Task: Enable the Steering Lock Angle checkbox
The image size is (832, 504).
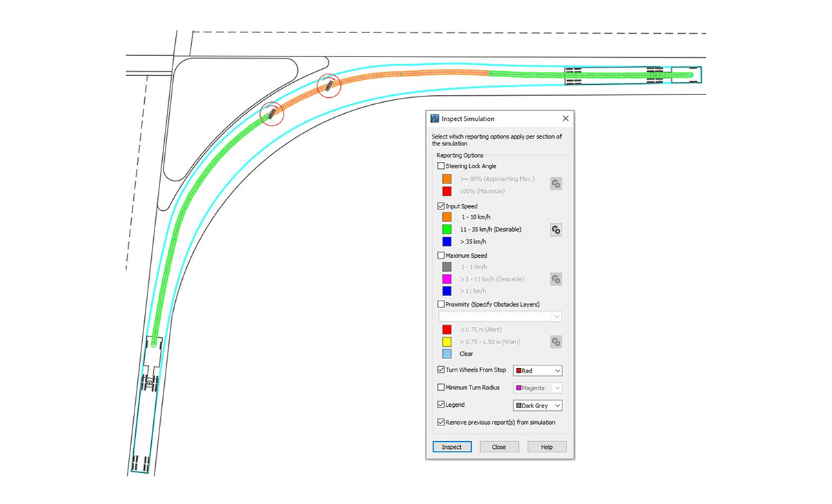Action: click(442, 166)
